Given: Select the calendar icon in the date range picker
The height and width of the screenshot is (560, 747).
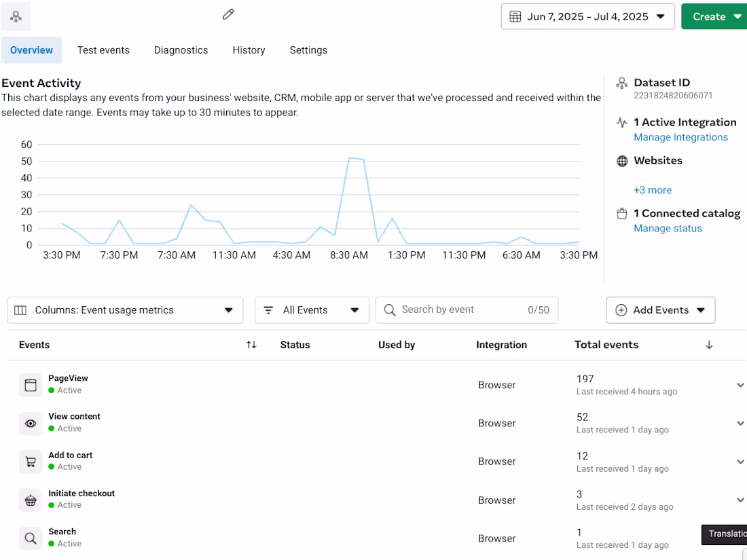Looking at the screenshot, I should coord(515,16).
